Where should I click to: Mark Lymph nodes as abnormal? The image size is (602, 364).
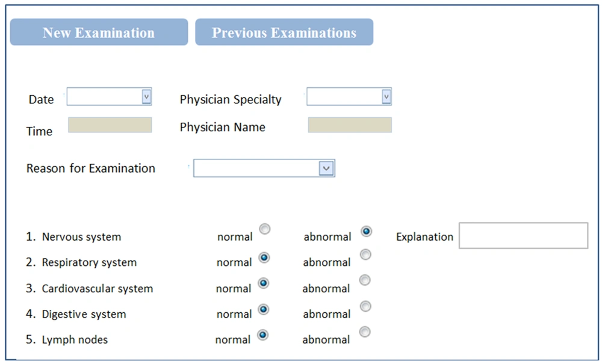click(364, 332)
